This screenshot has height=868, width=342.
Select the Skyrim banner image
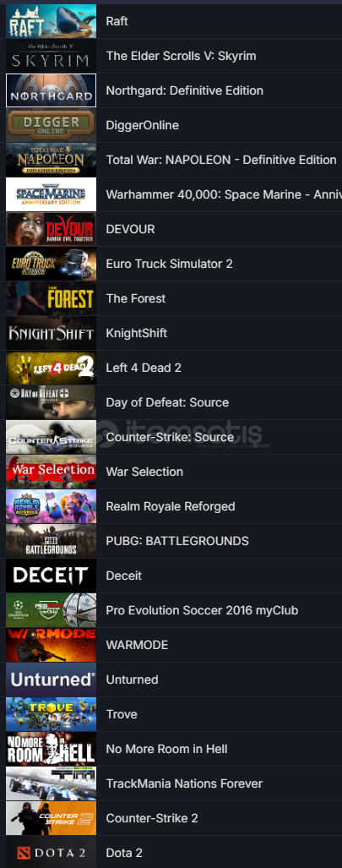tap(51, 56)
